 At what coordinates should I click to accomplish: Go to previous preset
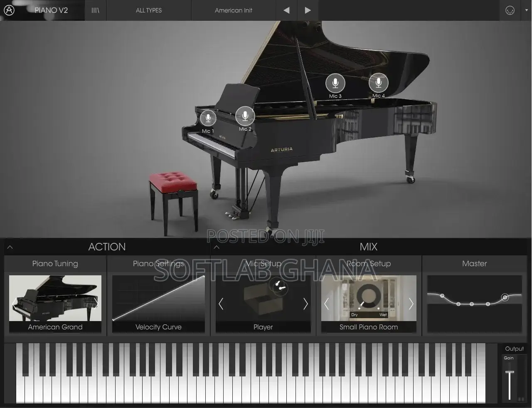point(286,10)
